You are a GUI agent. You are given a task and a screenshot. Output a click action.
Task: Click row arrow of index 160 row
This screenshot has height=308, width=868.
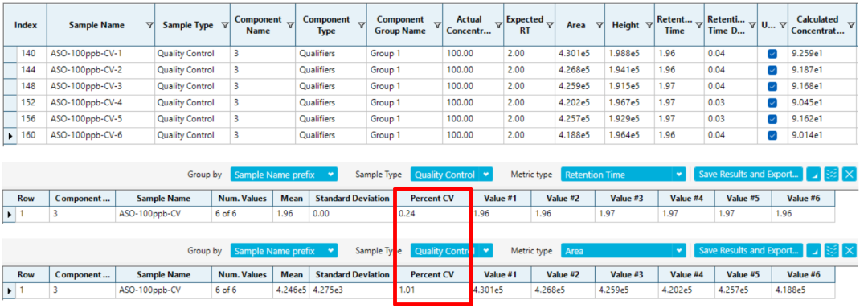[x=10, y=135]
